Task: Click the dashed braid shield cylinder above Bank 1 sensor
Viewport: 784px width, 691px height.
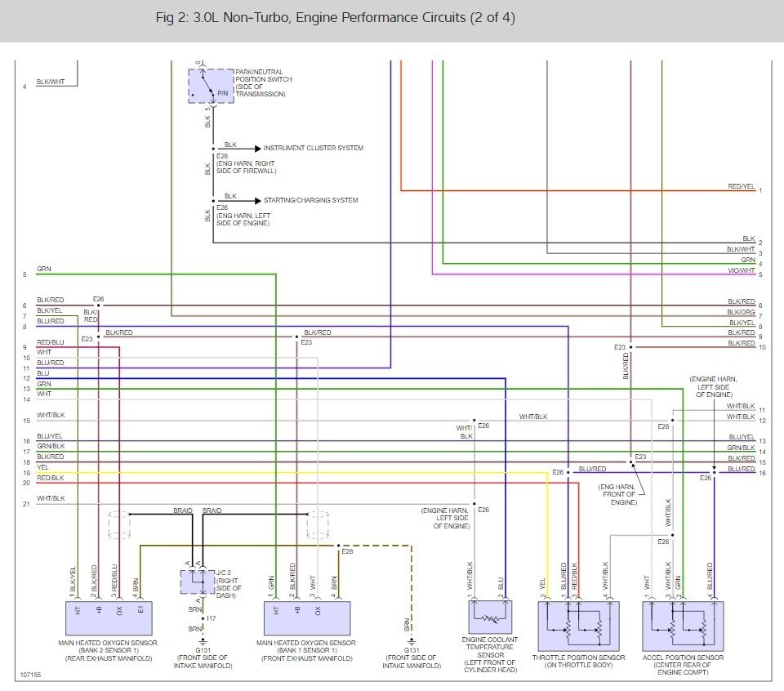Action: click(x=318, y=524)
